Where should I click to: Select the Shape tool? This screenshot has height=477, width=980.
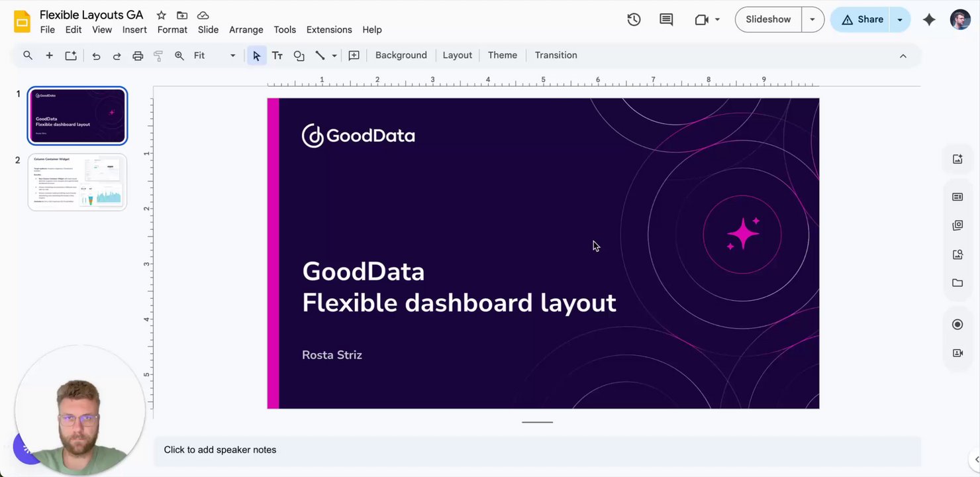click(299, 56)
